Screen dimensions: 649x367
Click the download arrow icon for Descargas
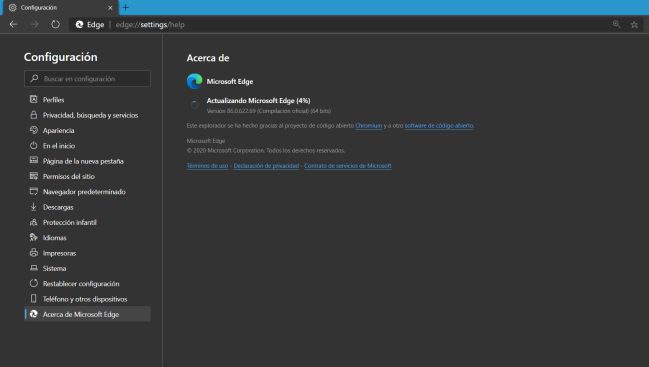[x=34, y=206]
